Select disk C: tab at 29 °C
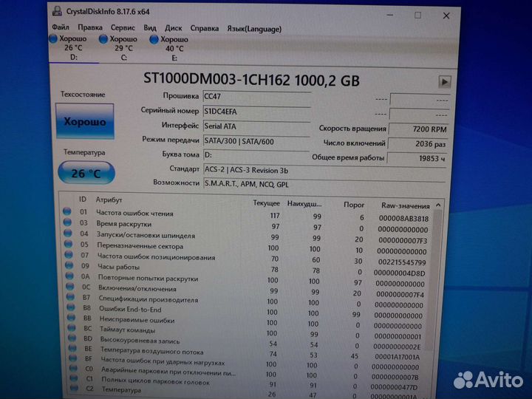Image resolution: width=532 pixels, height=399 pixels. tap(123, 48)
